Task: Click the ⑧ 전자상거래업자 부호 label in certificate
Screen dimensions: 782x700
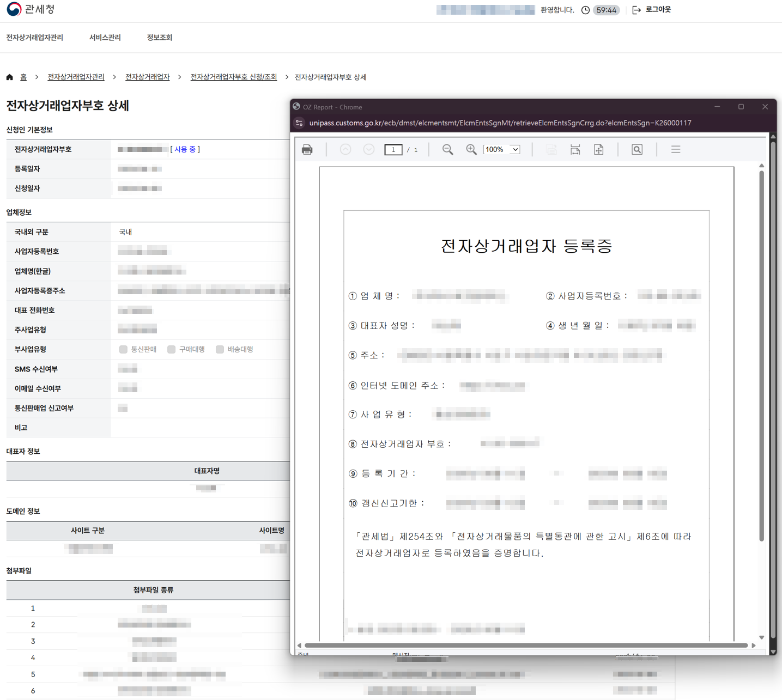Action: [400, 444]
